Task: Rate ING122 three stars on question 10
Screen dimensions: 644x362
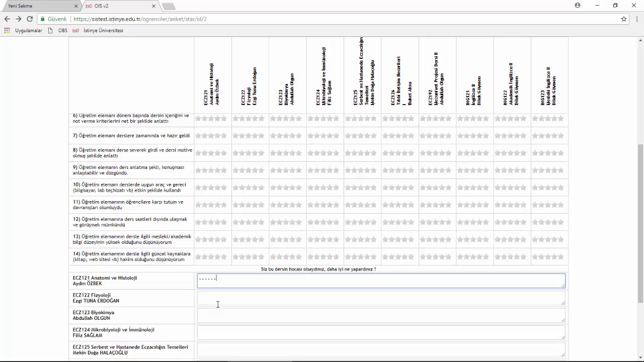Action: point(510,188)
